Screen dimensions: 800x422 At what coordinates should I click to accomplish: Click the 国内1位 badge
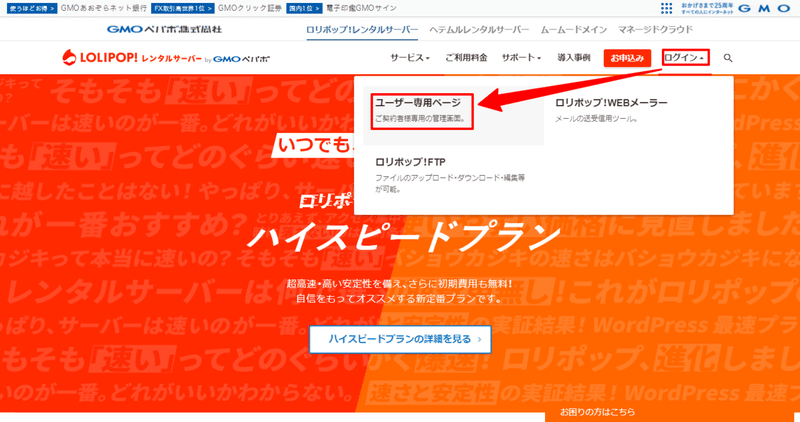tap(304, 8)
